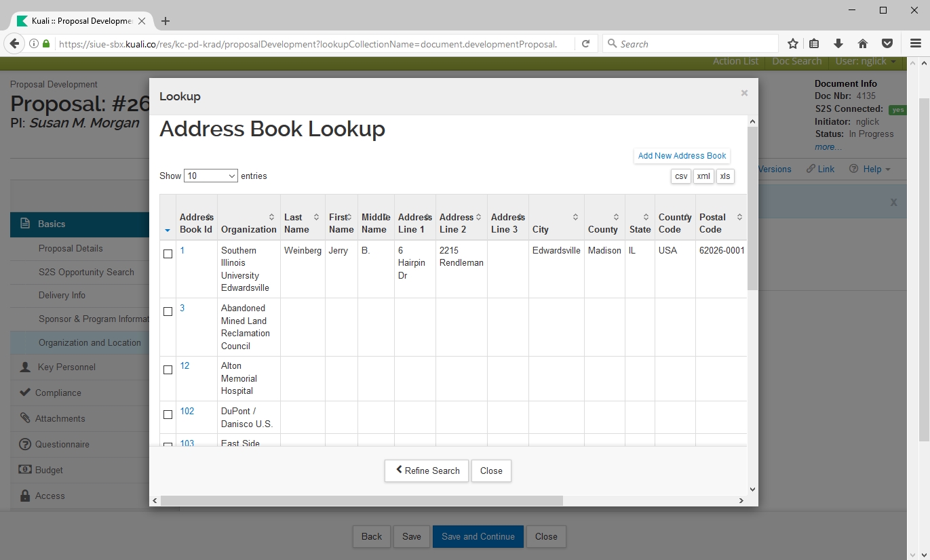Open Key Personnel section in sidebar
Screen dimensions: 930x560
tap(66, 367)
